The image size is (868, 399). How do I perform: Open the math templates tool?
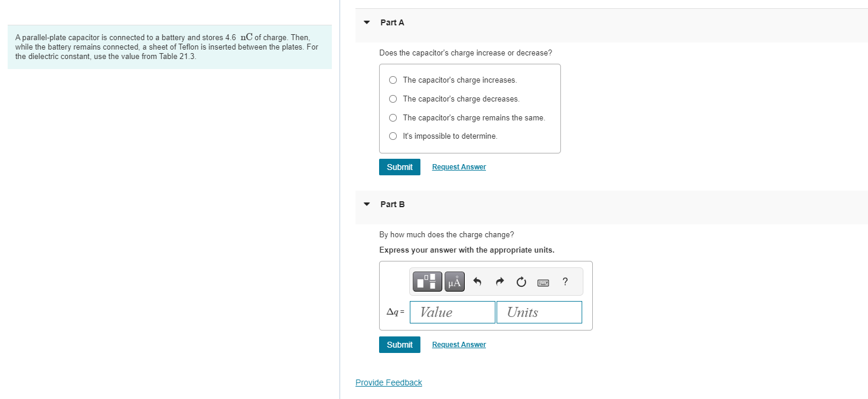[x=428, y=282]
